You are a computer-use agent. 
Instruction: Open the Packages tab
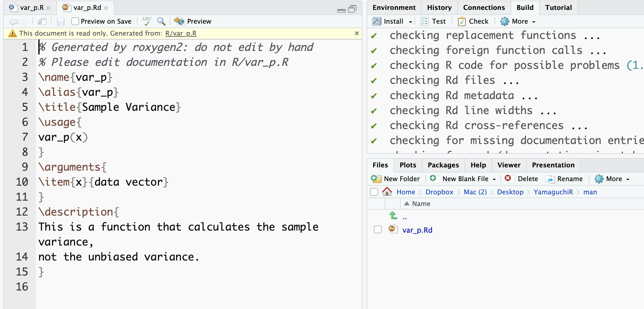pyautogui.click(x=443, y=165)
